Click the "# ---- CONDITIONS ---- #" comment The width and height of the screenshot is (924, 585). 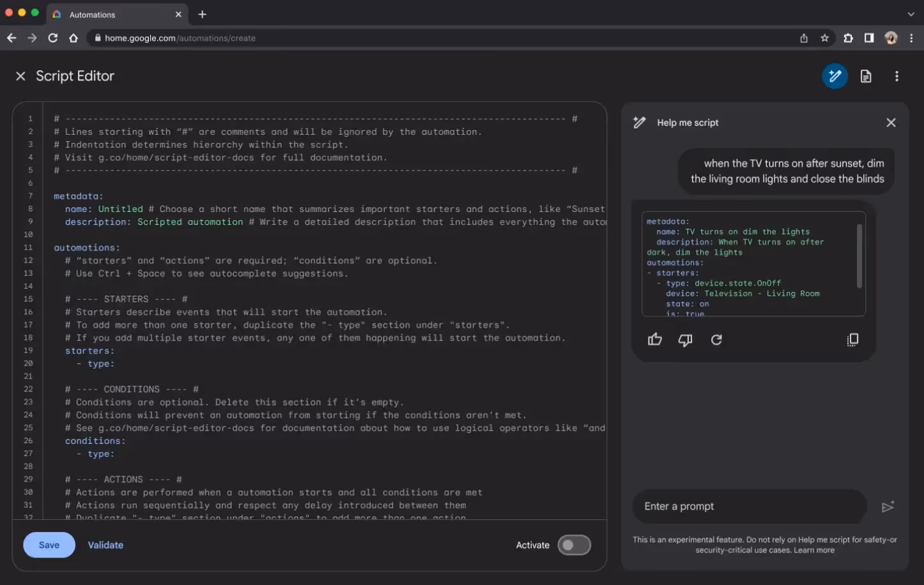(x=132, y=389)
